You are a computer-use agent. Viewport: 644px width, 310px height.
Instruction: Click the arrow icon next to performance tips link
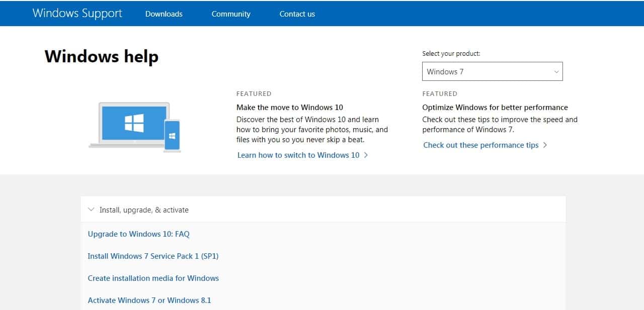[545, 145]
